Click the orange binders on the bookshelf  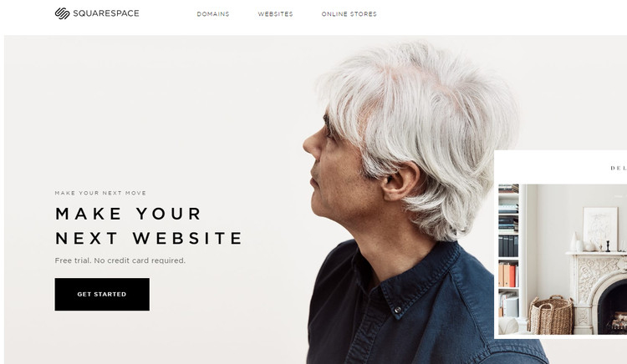click(x=507, y=275)
